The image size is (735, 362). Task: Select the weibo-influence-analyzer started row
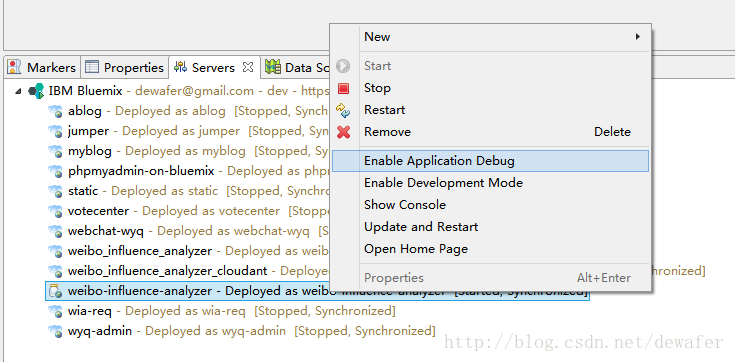pyautogui.click(x=317, y=291)
